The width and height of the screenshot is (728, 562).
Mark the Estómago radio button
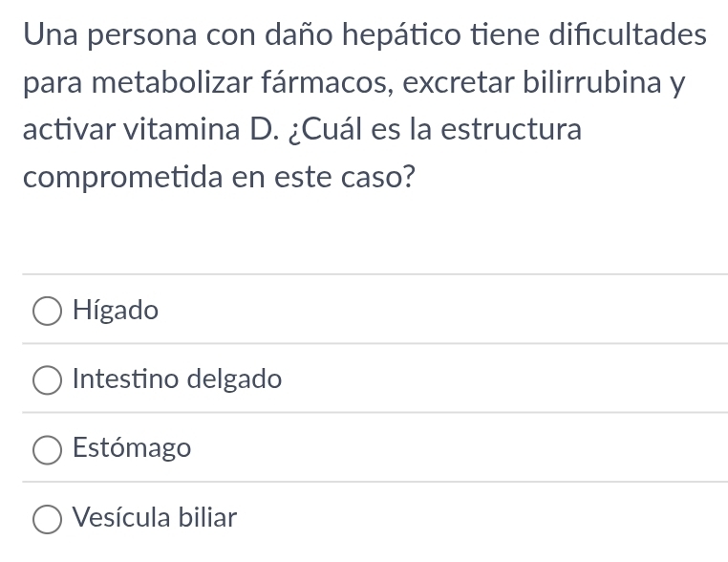pos(47,449)
